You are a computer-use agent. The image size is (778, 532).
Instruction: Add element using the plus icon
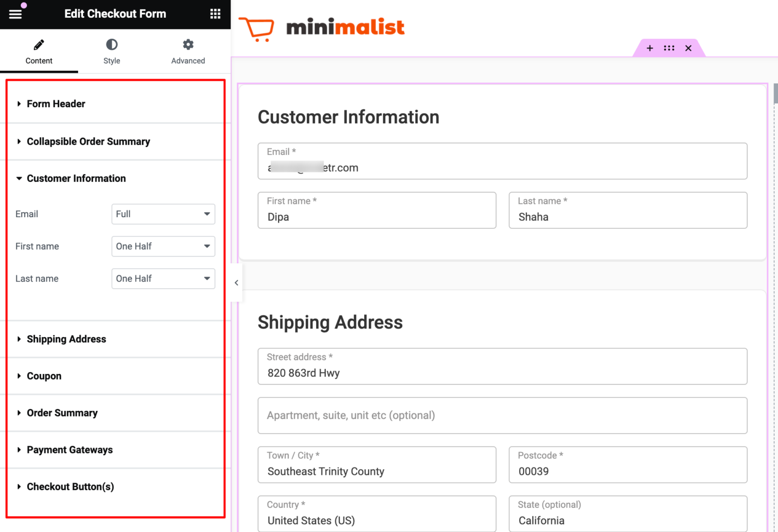click(650, 48)
